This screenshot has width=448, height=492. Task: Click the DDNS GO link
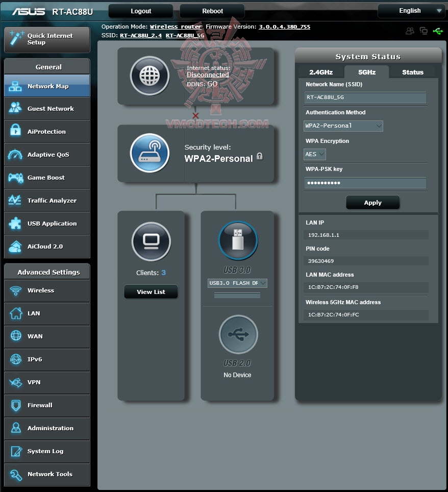(x=212, y=84)
